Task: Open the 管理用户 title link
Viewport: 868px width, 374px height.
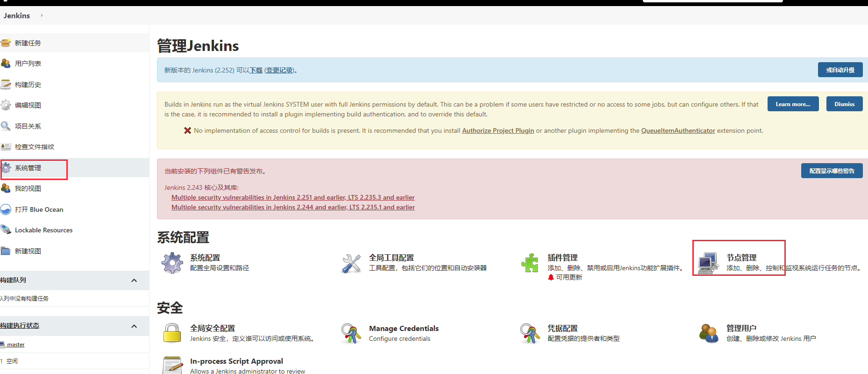Action: pos(741,328)
